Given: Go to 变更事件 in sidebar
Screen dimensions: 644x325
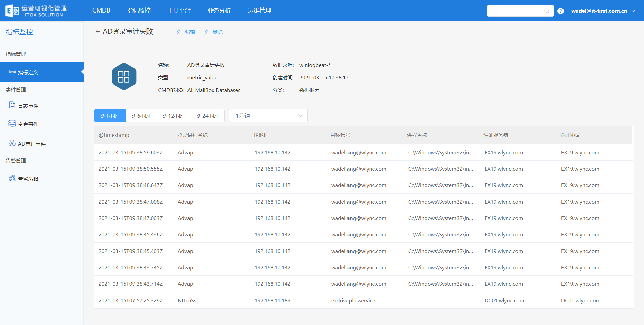Looking at the screenshot, I should (28, 124).
